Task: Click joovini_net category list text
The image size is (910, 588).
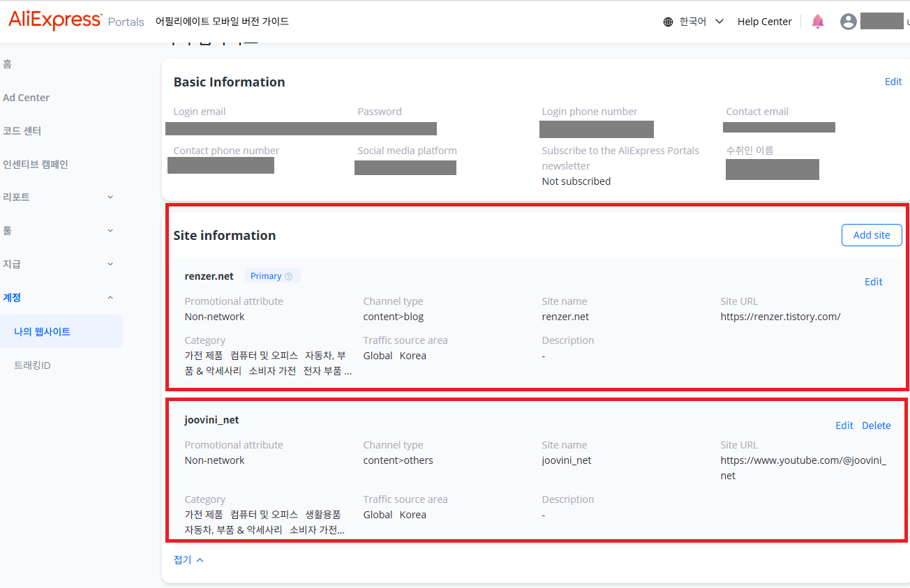Action: coord(265,522)
